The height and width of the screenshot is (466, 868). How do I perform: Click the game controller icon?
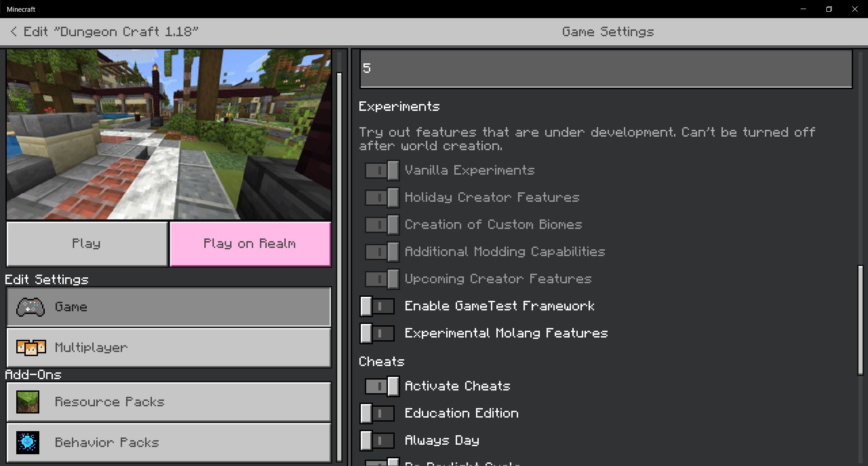(x=30, y=307)
